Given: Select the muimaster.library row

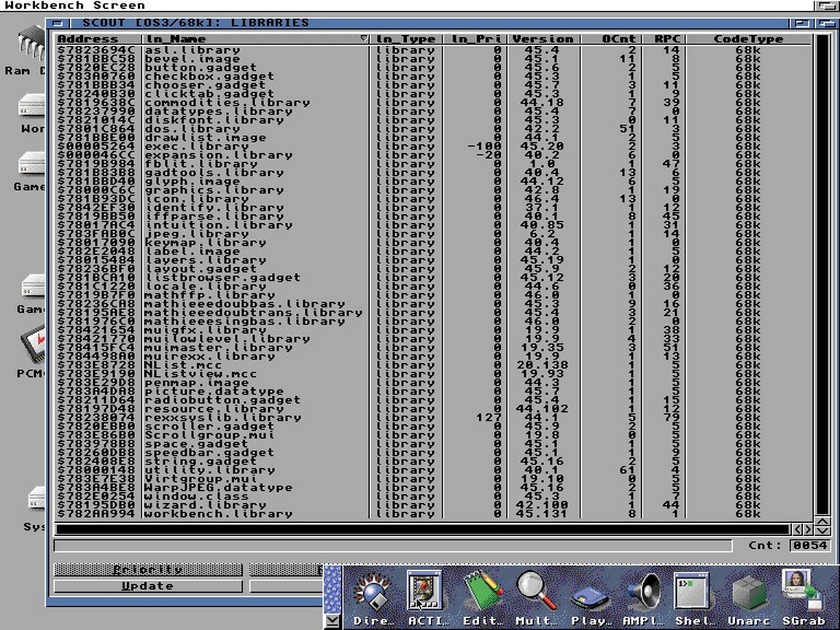Looking at the screenshot, I should 433,347.
